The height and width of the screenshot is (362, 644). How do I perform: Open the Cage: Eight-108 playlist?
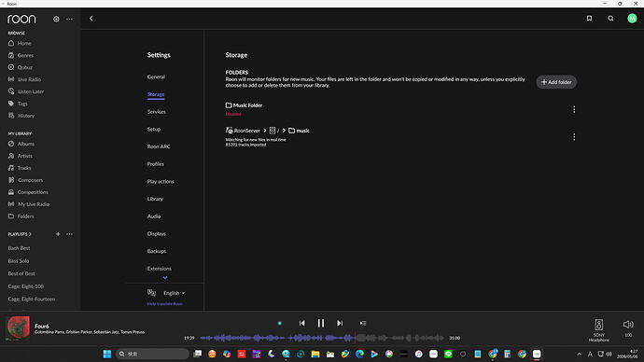(x=25, y=286)
